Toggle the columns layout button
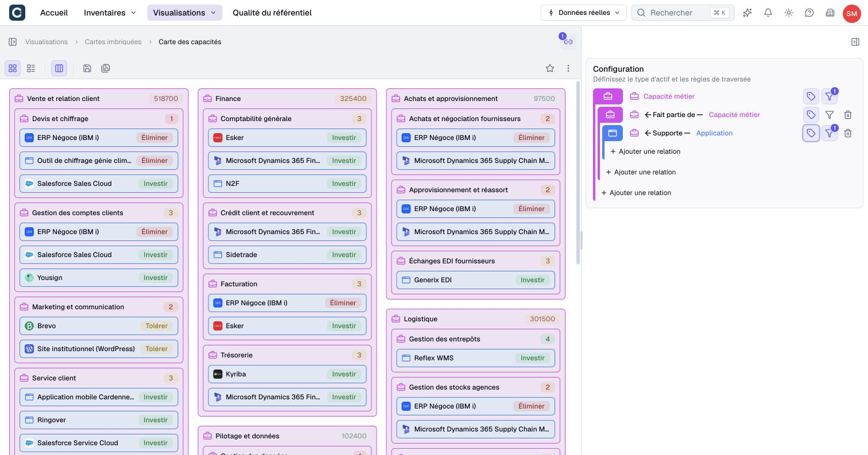Screen dimensions: 868x455 click(59, 68)
